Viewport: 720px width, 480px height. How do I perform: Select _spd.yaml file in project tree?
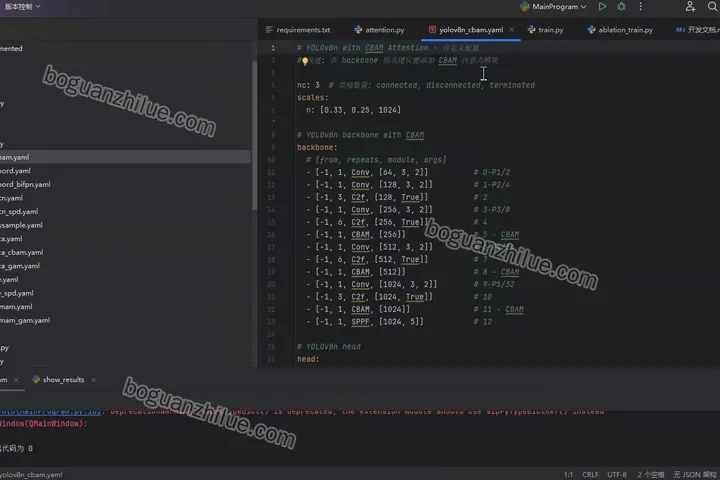[17, 293]
